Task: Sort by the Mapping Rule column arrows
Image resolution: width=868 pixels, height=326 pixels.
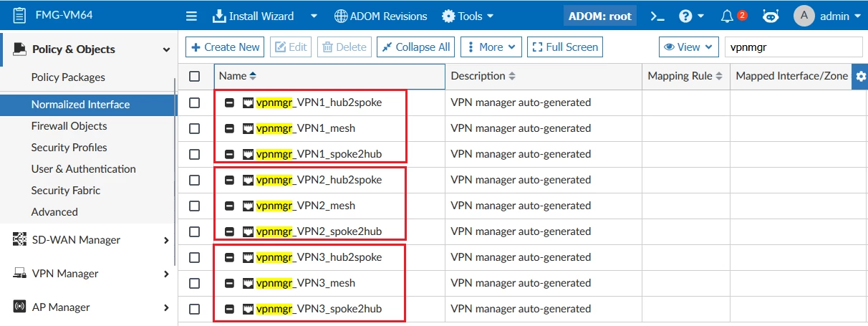Action: pyautogui.click(x=719, y=76)
